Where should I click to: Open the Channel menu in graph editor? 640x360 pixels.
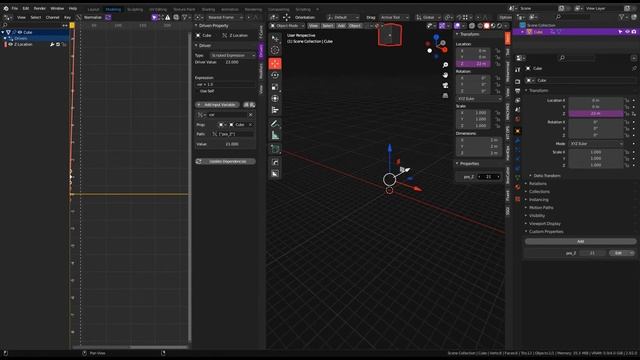click(52, 18)
